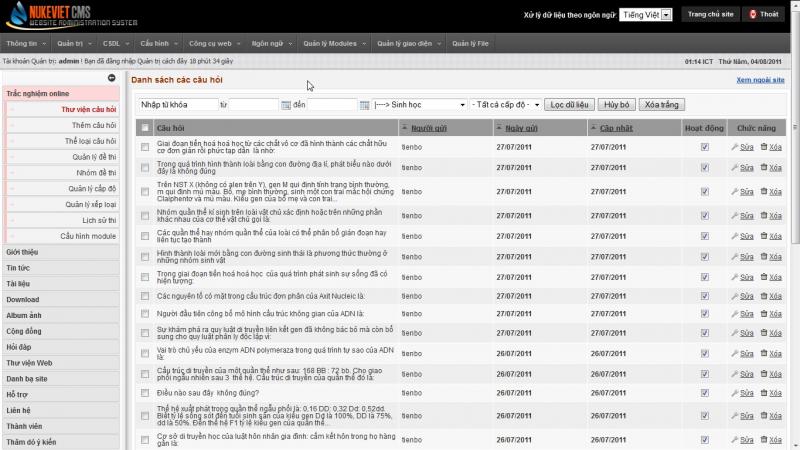Click Sửa edit icon for 'Giai đoạn tiến hoá hoá học' row
The width and height of the screenshot is (800, 450).
coord(735,147)
